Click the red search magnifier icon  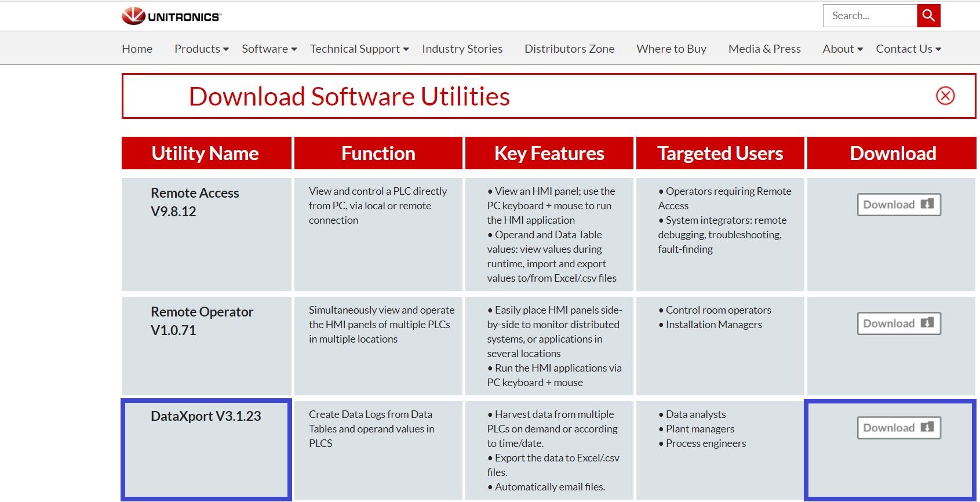(x=928, y=16)
